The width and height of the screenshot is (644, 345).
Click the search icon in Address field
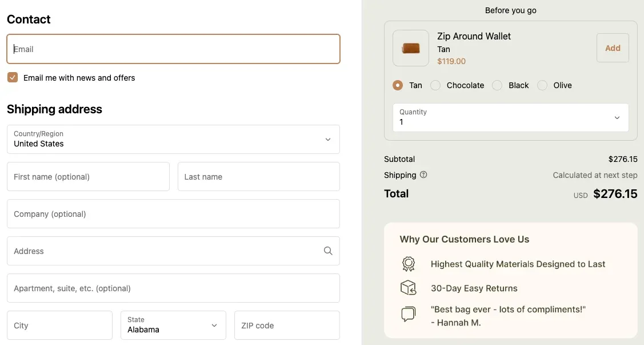click(328, 251)
